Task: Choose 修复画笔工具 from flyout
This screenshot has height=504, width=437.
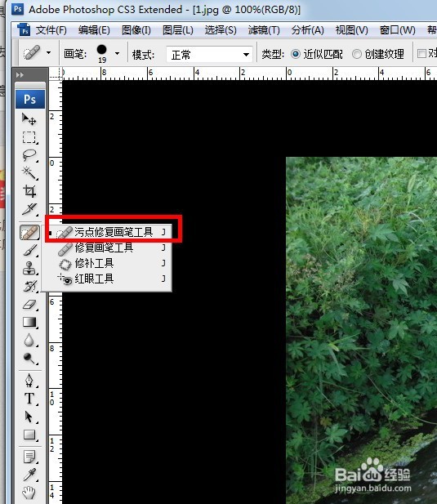Action: (x=107, y=248)
